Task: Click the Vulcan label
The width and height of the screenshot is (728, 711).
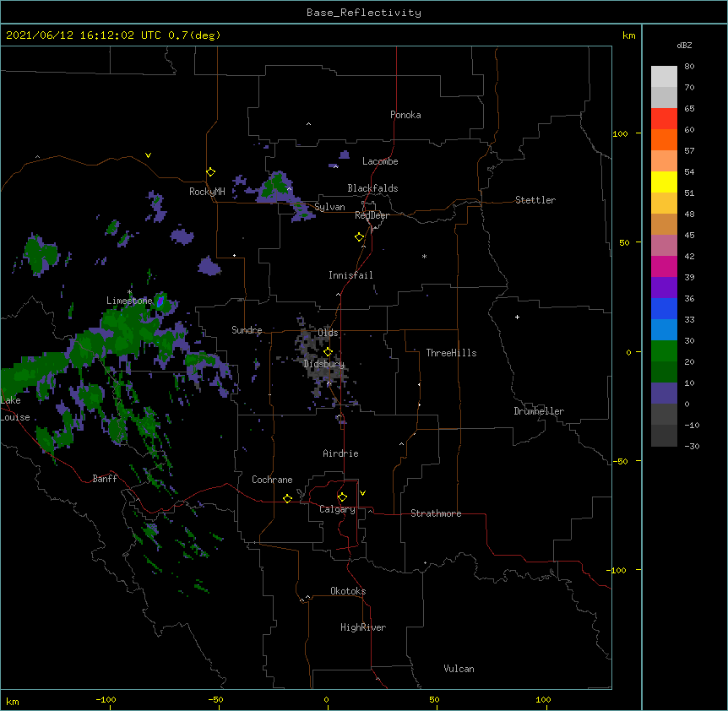Action: tap(459, 669)
